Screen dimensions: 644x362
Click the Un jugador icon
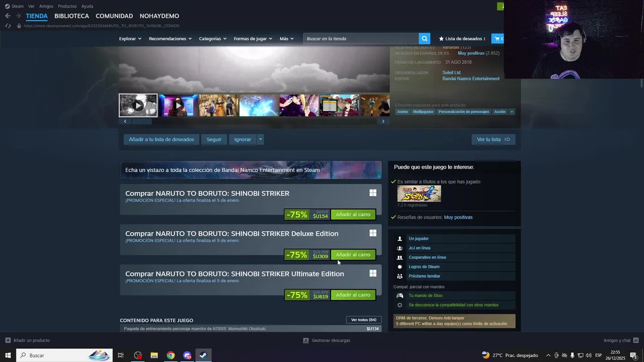[x=400, y=239]
